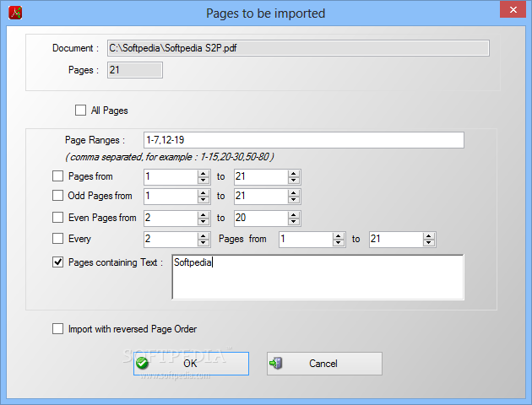Image resolution: width=532 pixels, height=405 pixels.
Task: Increase the Pages from end value
Action: 294,174
